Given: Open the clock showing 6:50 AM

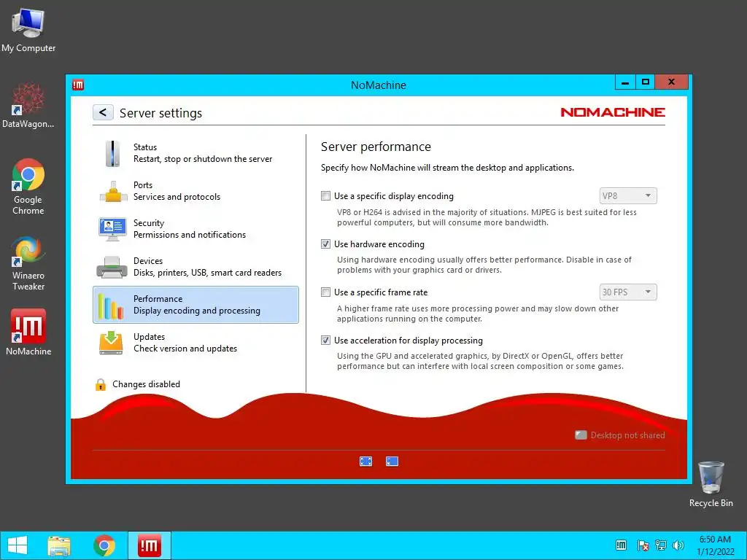Looking at the screenshot, I should pyautogui.click(x=715, y=545).
